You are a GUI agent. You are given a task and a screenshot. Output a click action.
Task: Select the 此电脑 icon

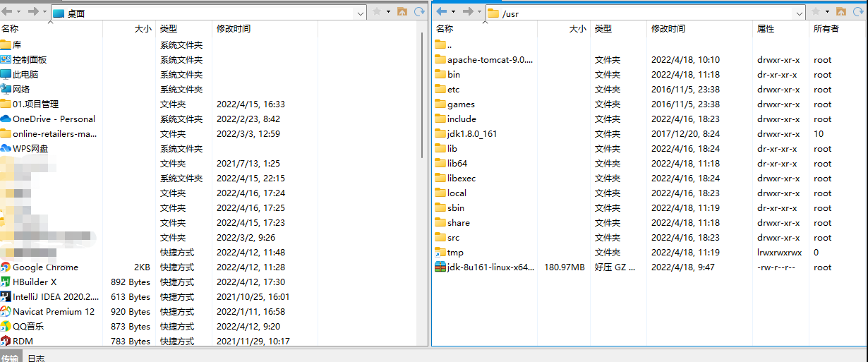tap(6, 74)
